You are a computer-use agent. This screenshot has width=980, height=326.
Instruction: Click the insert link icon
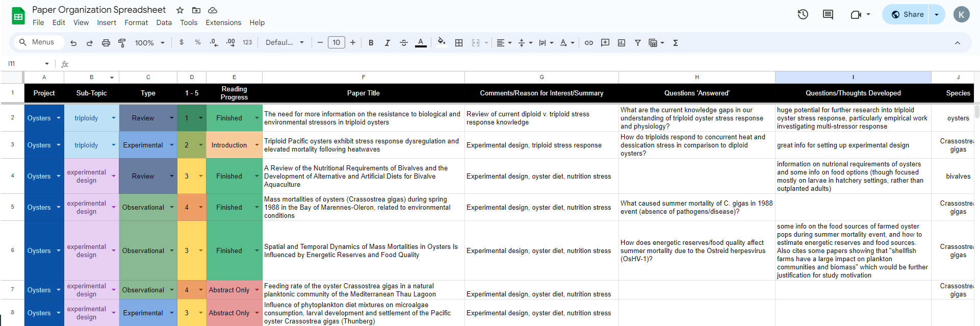(x=588, y=43)
